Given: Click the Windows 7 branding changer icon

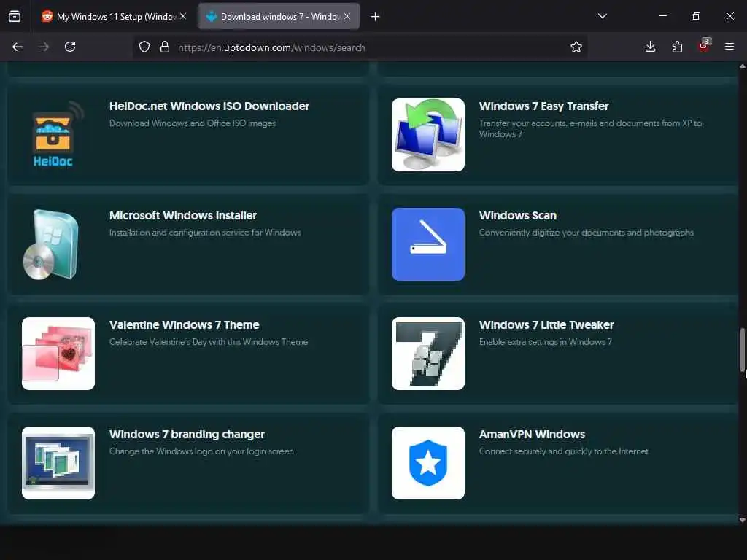Looking at the screenshot, I should pos(58,463).
